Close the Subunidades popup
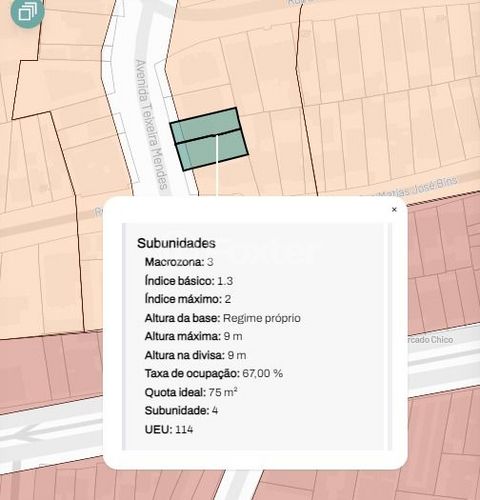The image size is (480, 500). pyautogui.click(x=394, y=209)
